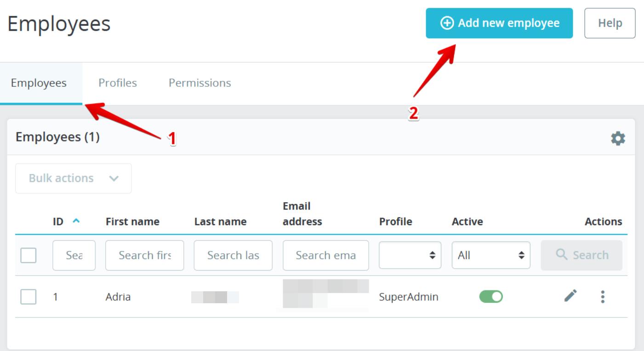The width and height of the screenshot is (644, 351).
Task: Click the settings gear icon in Employees panel
Action: (x=618, y=138)
